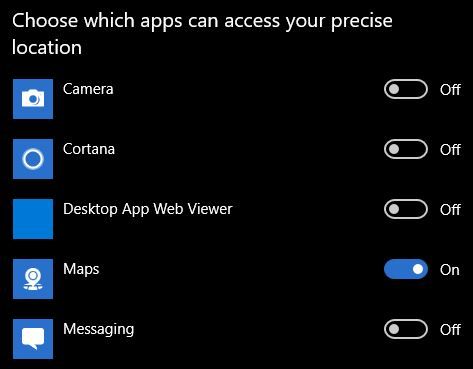This screenshot has height=369, width=473.
Task: Select the Messaging app name label
Action: 99,330
